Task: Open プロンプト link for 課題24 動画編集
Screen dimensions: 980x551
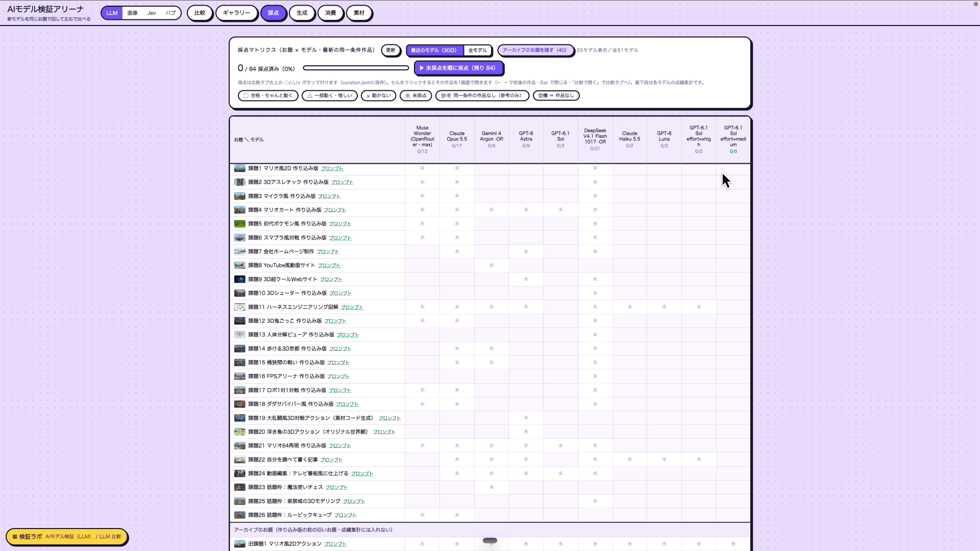Action: 362,474
